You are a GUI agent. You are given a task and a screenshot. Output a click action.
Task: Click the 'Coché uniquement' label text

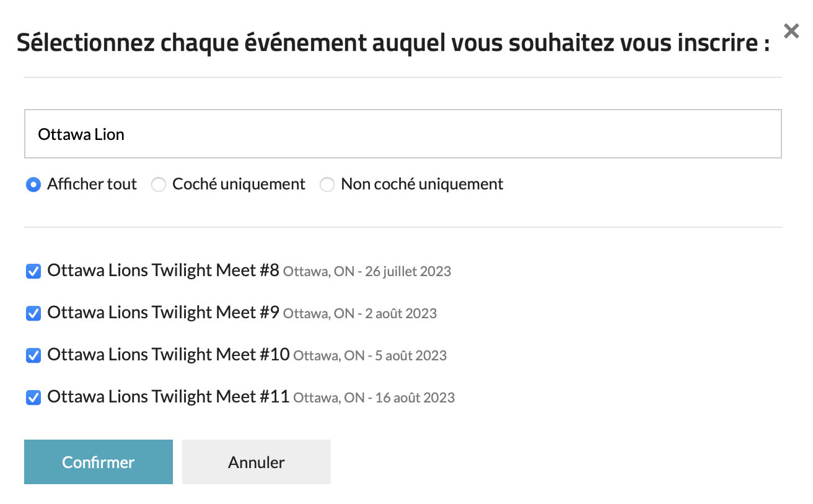point(239,185)
